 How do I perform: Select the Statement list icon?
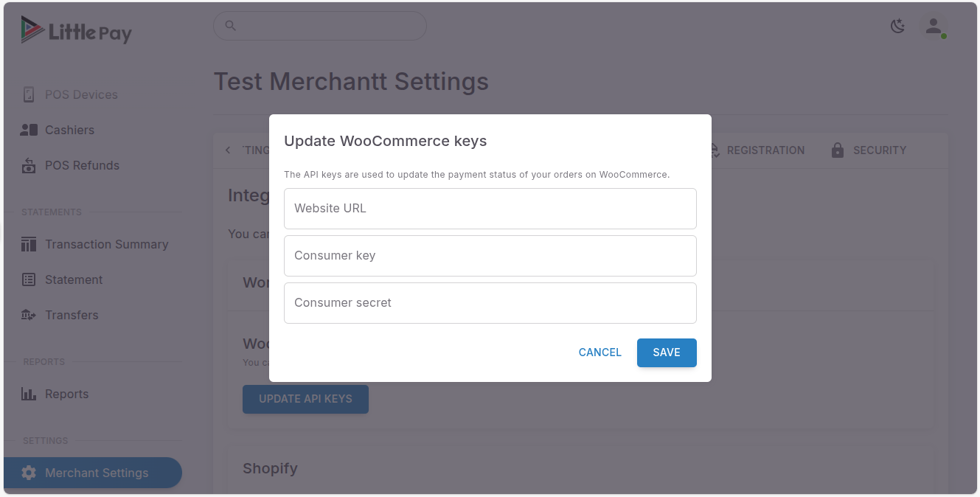tap(28, 279)
